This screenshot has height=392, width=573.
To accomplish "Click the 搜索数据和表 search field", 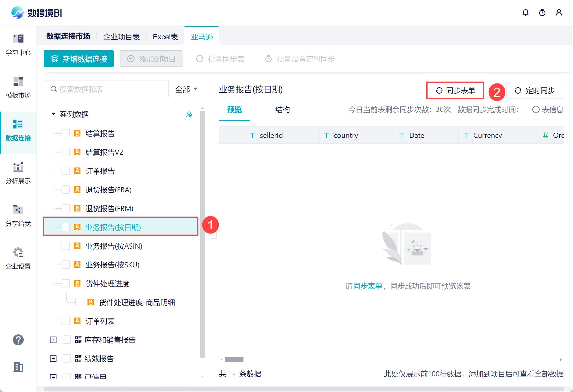I will pyautogui.click(x=106, y=89).
